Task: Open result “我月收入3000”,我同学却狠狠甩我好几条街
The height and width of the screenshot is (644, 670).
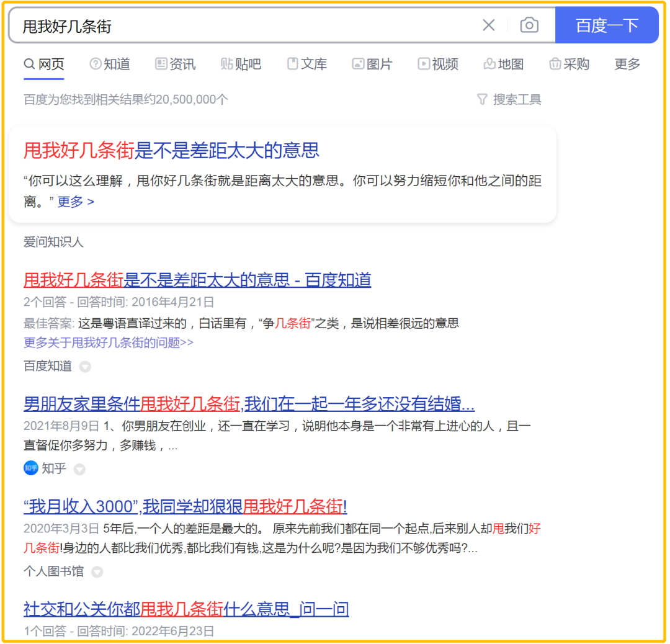Action: (x=185, y=506)
